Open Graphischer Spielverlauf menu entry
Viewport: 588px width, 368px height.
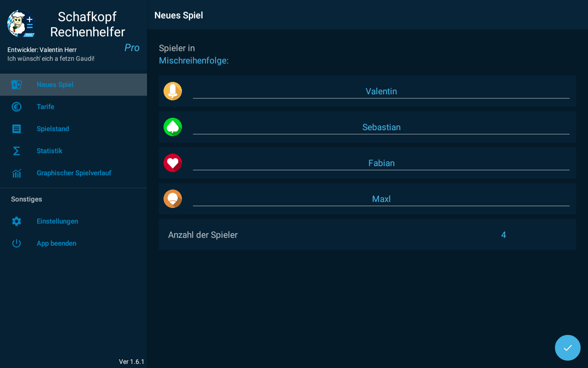click(73, 173)
